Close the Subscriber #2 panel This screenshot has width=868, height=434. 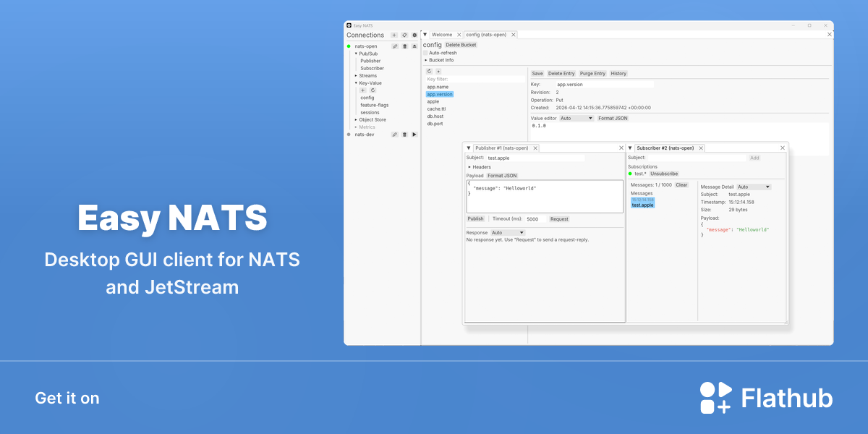coord(782,148)
